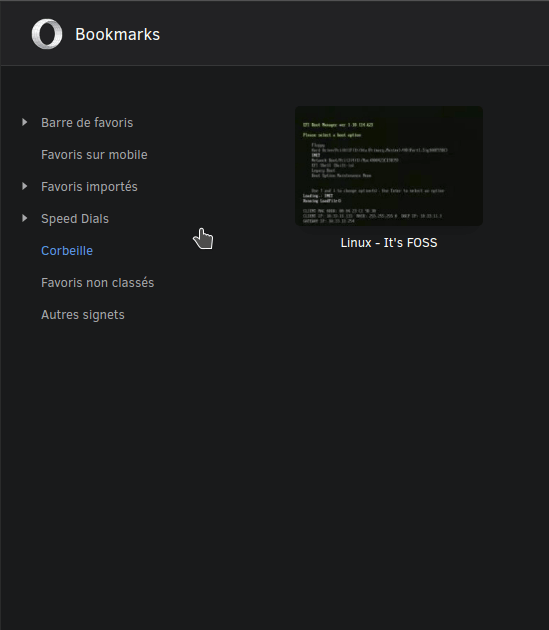Select Barre de favoris in sidebar

[x=87, y=123]
